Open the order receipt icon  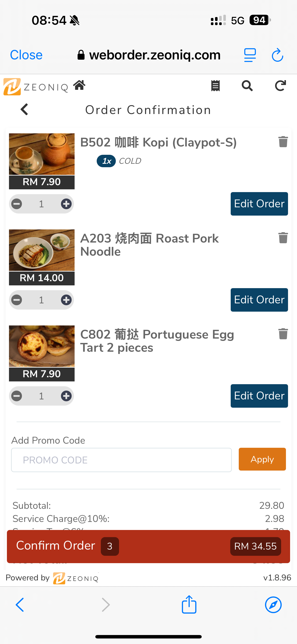tap(215, 86)
